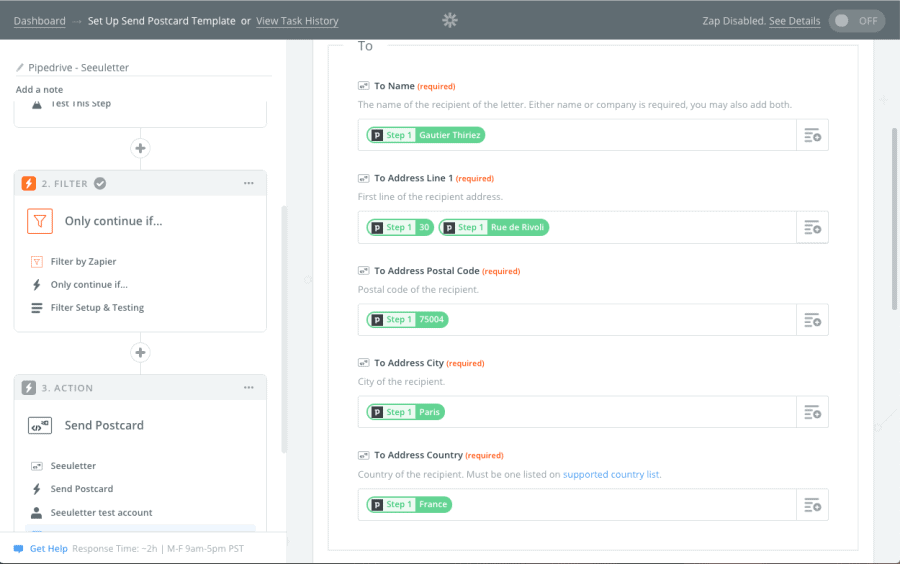Click the small filter icon by Filter by Zapier
The image size is (900, 564).
point(37,262)
